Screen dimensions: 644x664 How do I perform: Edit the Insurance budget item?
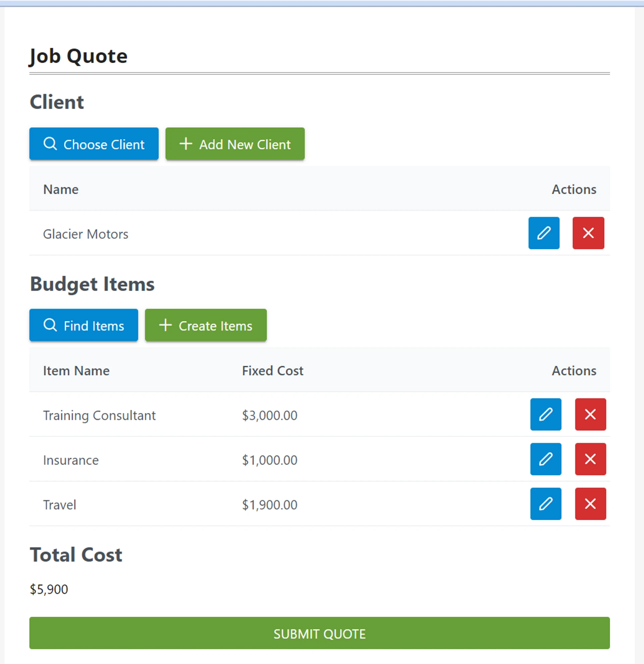point(546,459)
